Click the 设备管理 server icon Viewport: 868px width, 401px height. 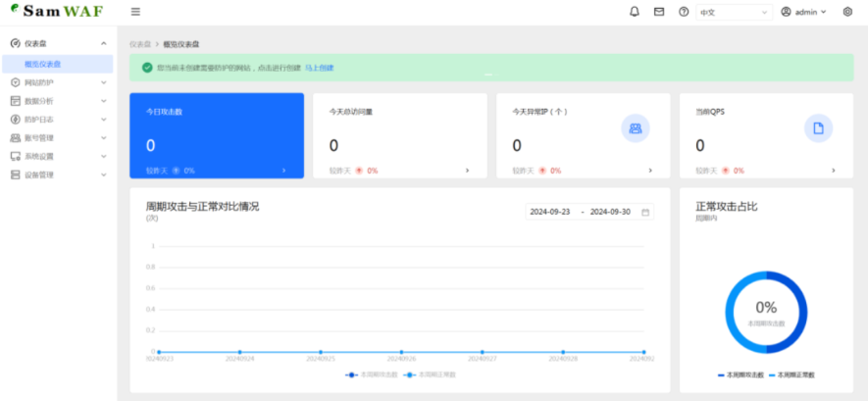coord(16,175)
